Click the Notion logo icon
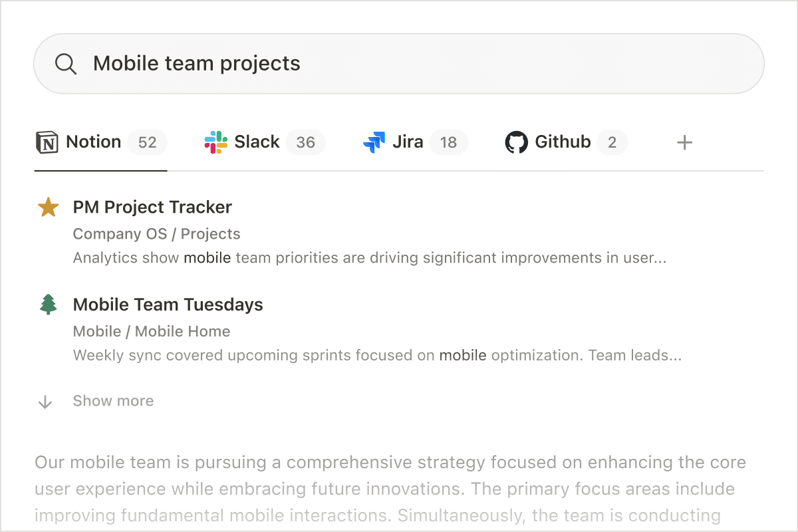The image size is (798, 532). click(x=47, y=142)
